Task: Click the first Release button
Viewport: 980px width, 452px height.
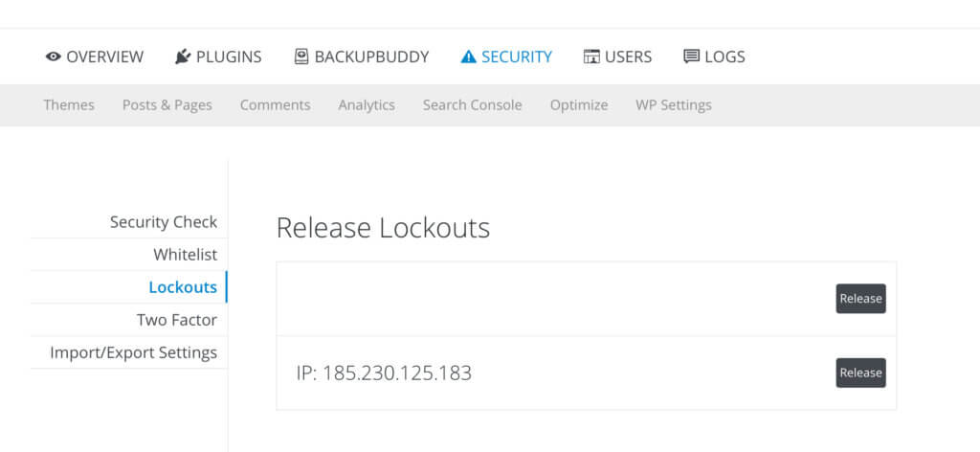Action: pos(860,298)
